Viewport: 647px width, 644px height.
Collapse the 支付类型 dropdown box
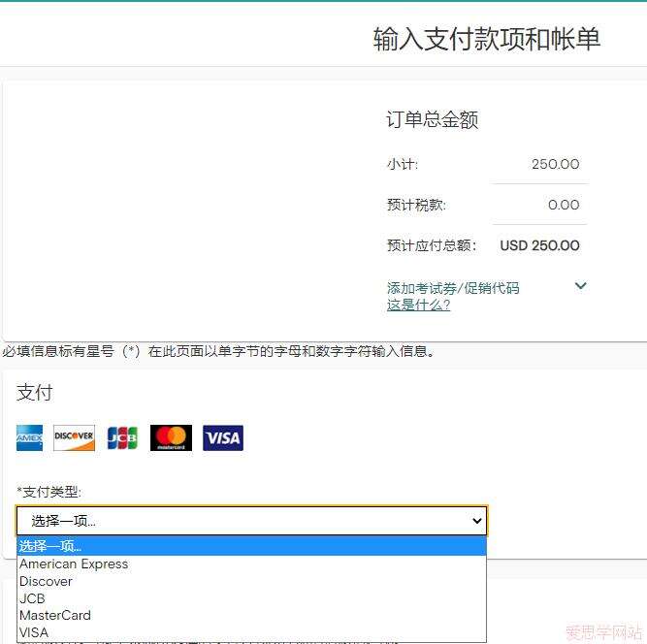(x=251, y=521)
